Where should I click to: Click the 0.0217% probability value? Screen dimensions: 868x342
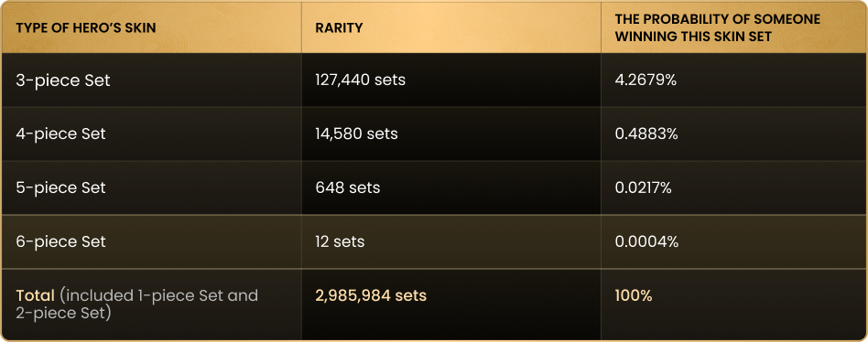point(644,187)
